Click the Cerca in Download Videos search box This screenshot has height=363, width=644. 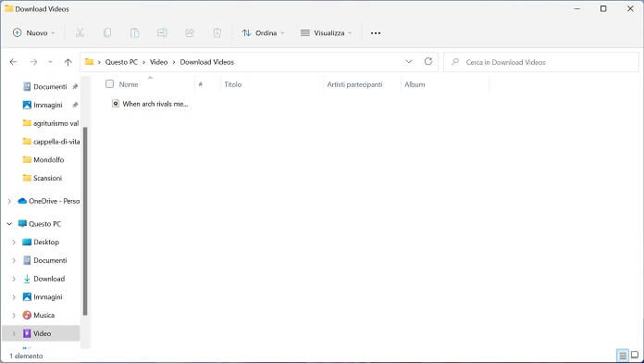pos(541,62)
